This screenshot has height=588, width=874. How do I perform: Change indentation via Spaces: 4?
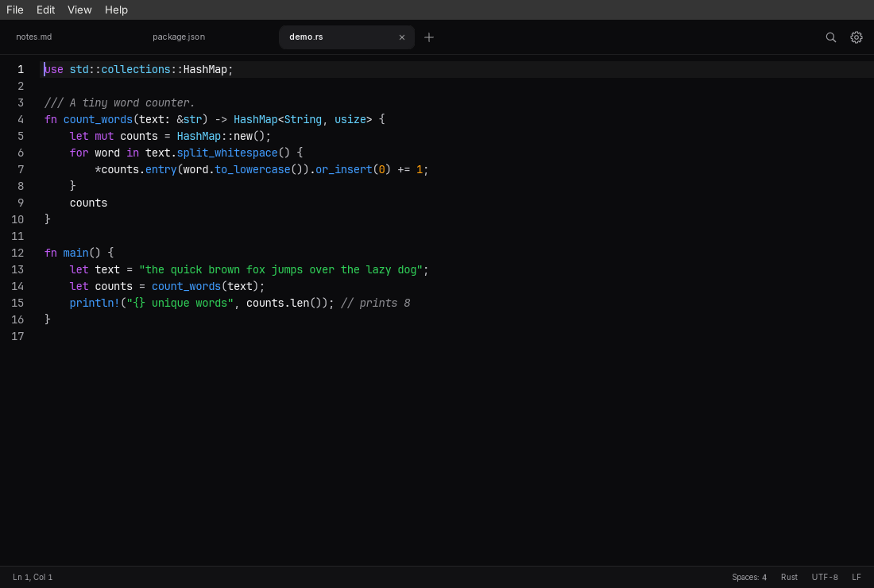(749, 578)
